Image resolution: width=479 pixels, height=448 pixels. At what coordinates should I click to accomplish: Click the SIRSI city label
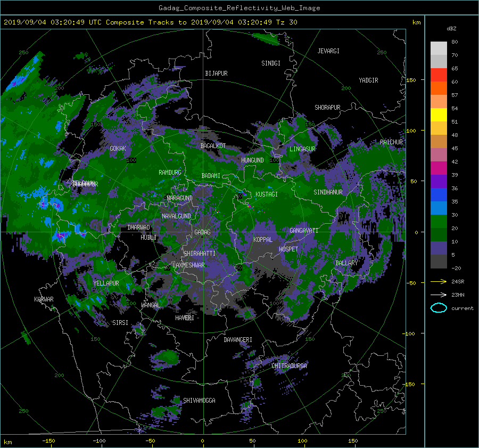pos(120,323)
